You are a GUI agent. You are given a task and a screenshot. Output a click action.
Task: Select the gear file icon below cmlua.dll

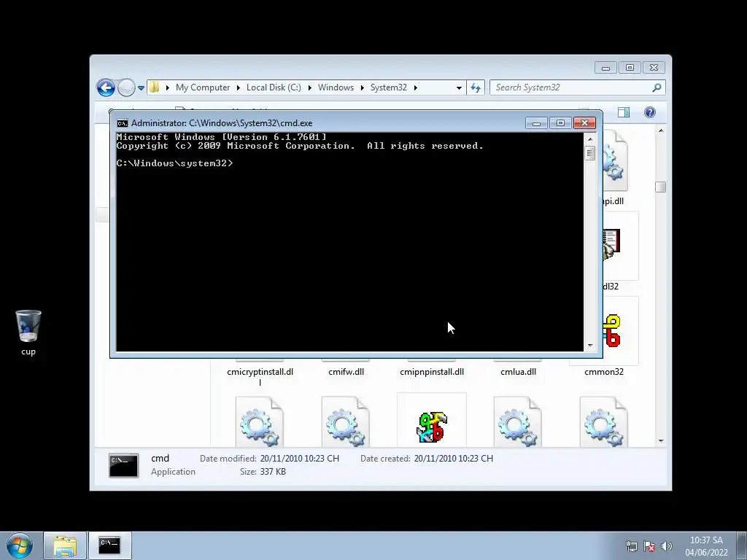[x=518, y=422]
